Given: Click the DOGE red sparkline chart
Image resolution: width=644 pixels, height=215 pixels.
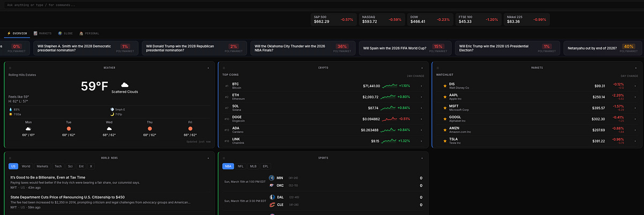Looking at the screenshot, I should point(390,119).
